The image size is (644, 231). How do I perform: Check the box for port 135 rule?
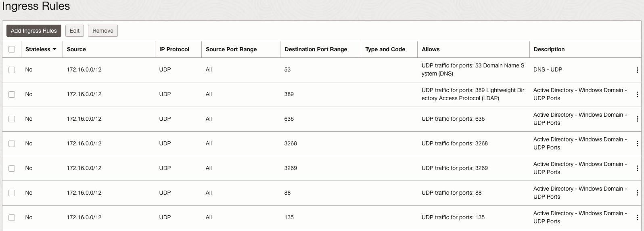(12, 218)
